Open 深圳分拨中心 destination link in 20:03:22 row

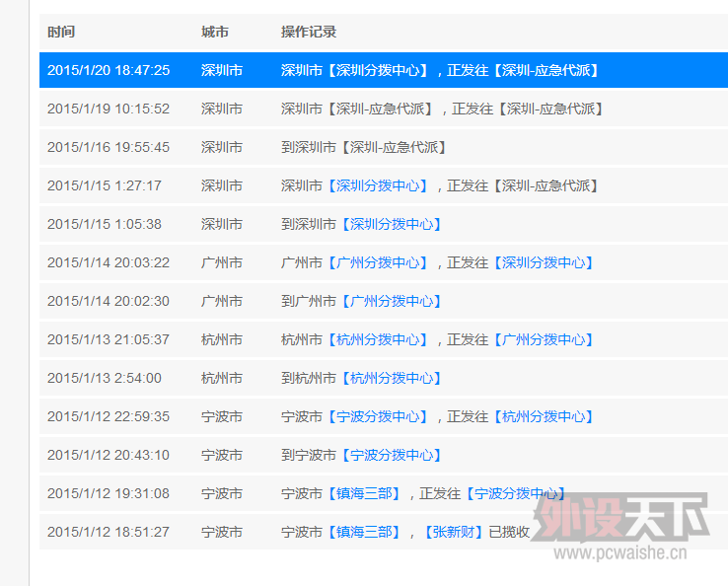click(544, 262)
